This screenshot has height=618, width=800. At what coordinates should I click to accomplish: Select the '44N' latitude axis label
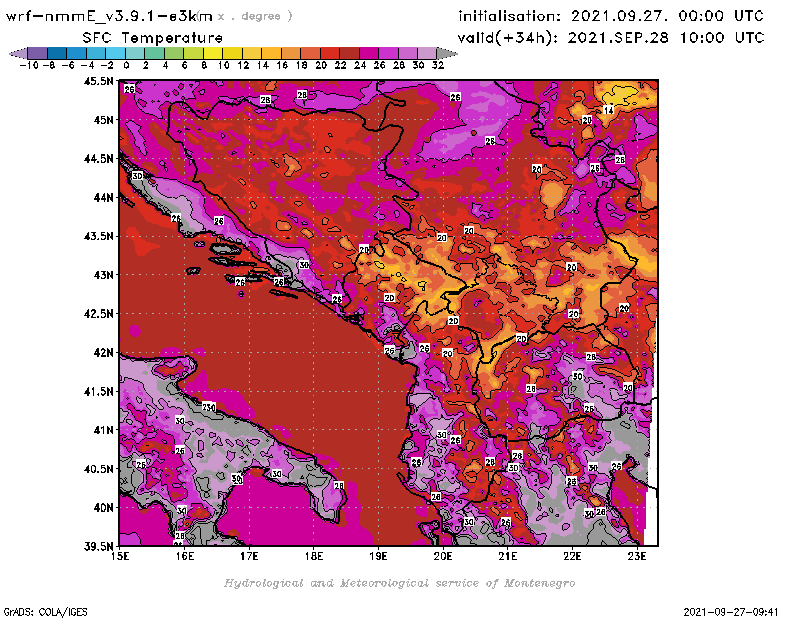point(103,197)
